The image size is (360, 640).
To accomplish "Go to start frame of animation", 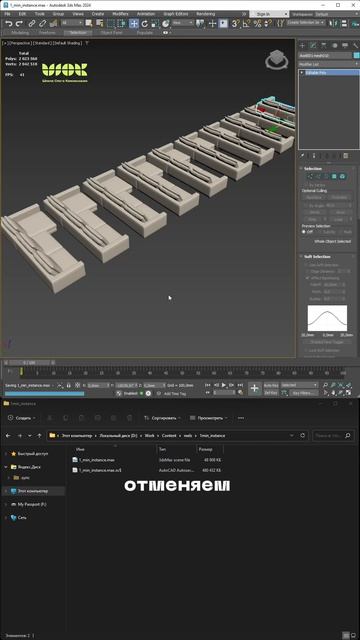I will point(208,385).
